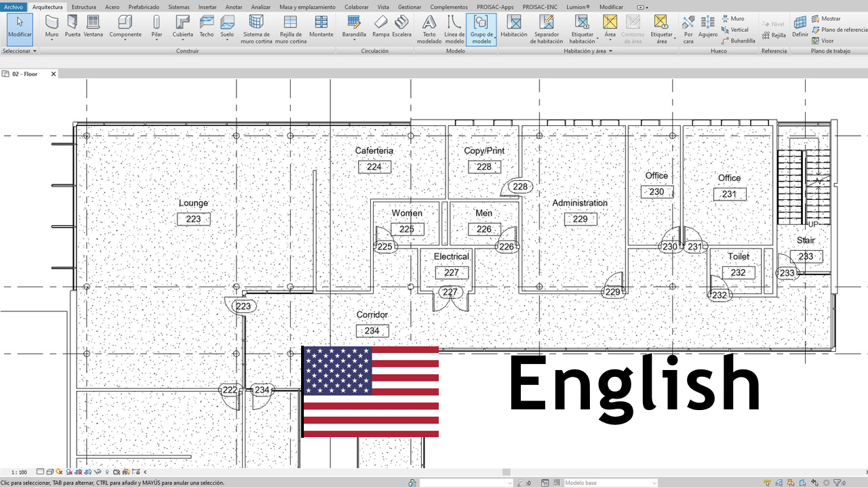Open the Visor work plane viewer
Screen dimensions: 868x488
[823, 41]
